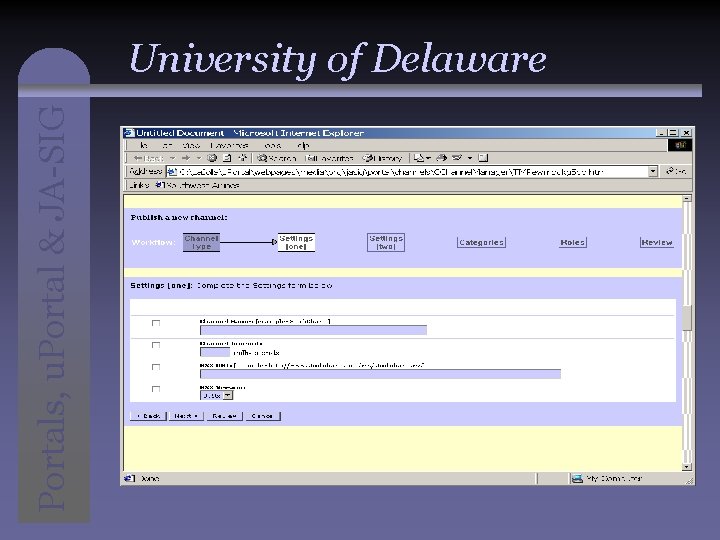This screenshot has width=720, height=540.
Task: Click the page scrollbar down arrow
Action: click(687, 467)
